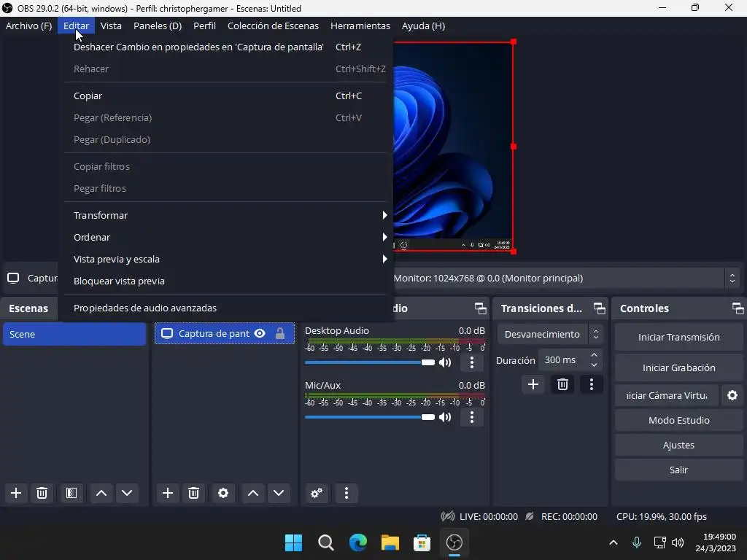
Task: Open Ajustes settings
Action: click(x=678, y=445)
